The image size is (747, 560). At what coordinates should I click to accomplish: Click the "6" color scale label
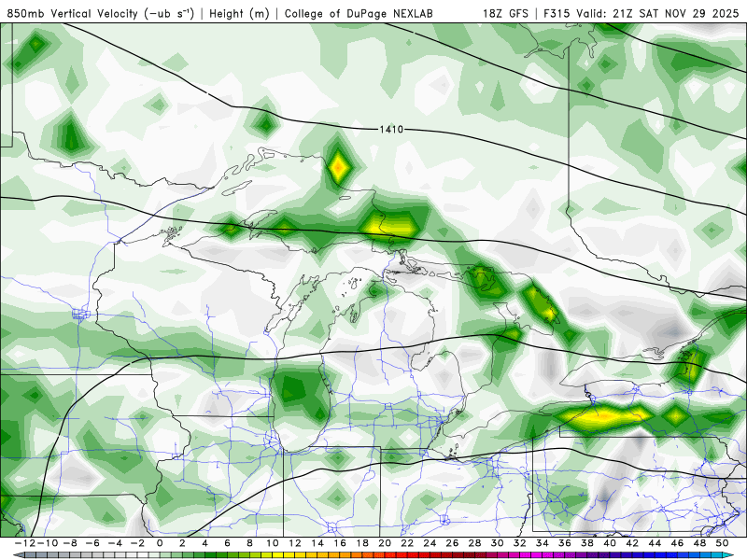227,543
